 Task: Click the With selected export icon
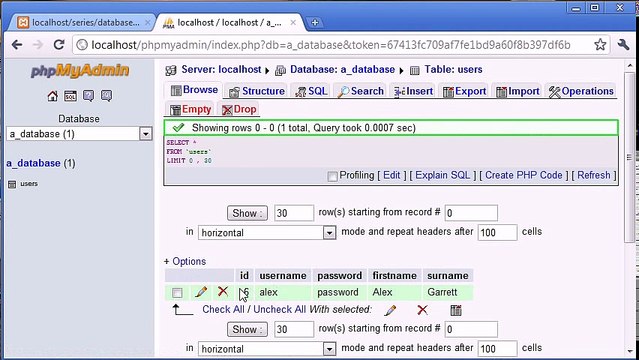tap(456, 310)
